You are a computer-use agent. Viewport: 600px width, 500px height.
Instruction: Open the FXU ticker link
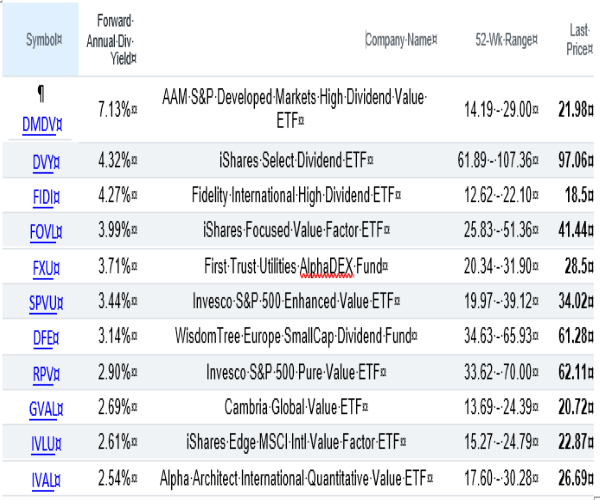point(39,267)
